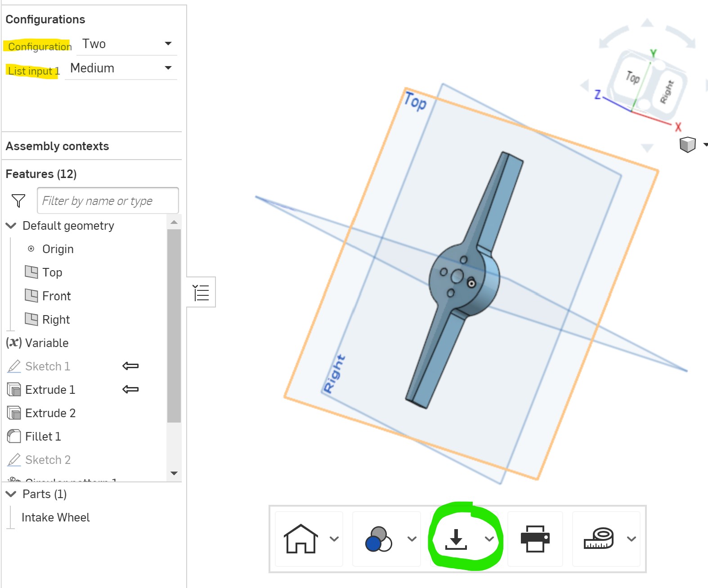The image size is (708, 588).
Task: Open the List input 1 dropdown showing Medium
Action: pyautogui.click(x=121, y=68)
